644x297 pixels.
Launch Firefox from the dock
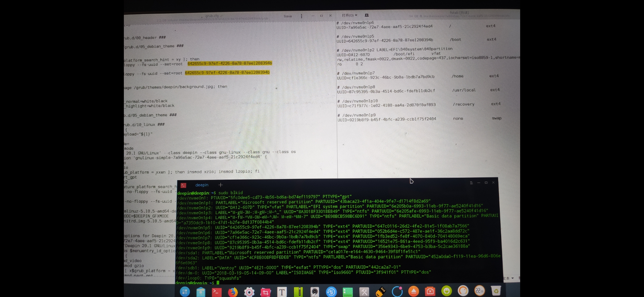point(233,292)
